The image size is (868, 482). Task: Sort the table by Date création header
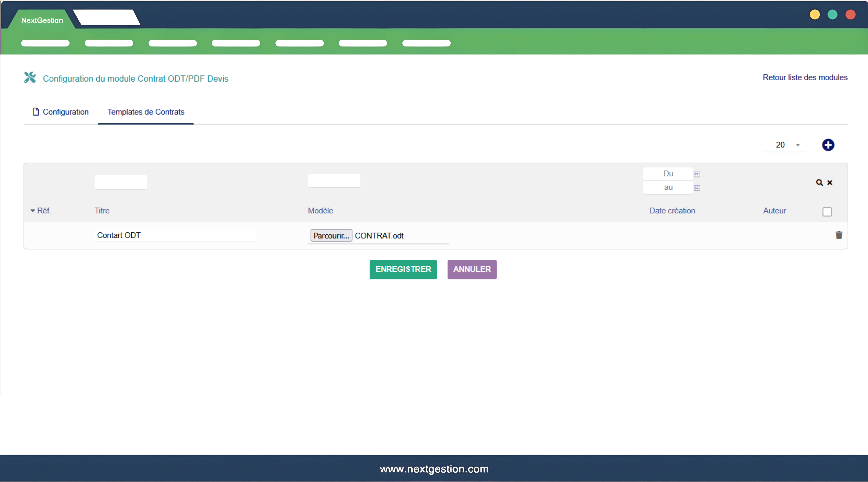[672, 211]
